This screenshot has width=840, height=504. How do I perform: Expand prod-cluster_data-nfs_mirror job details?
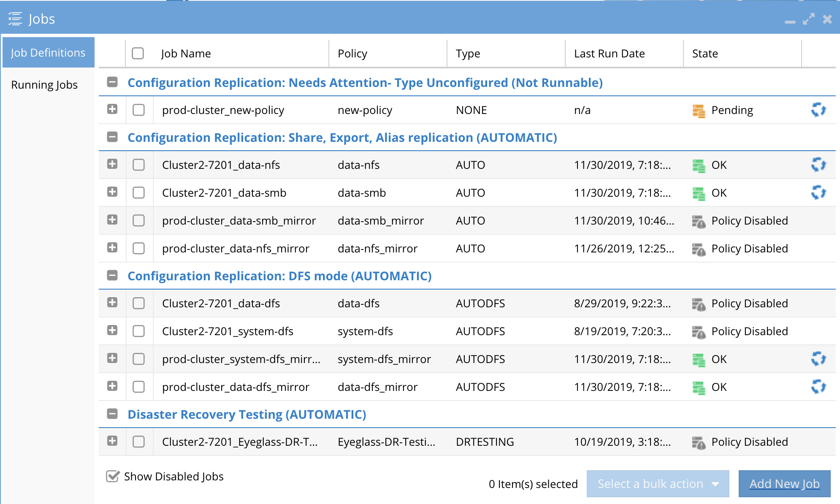[x=112, y=247]
